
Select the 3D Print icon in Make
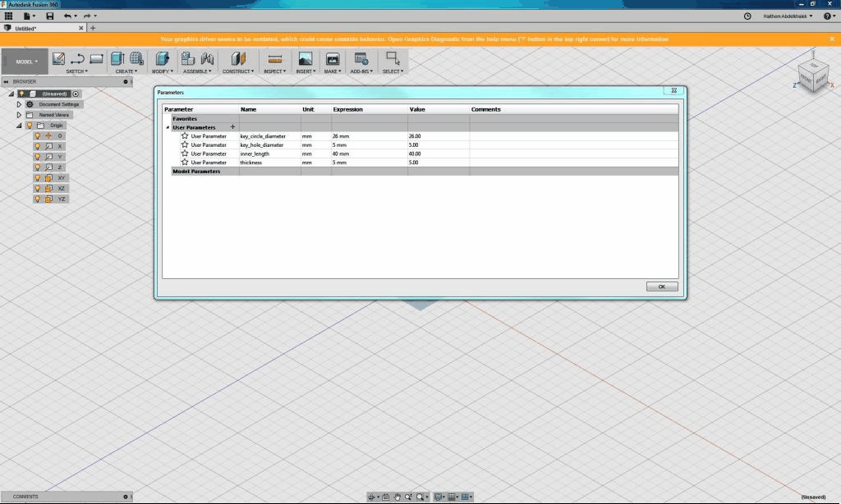pos(333,59)
